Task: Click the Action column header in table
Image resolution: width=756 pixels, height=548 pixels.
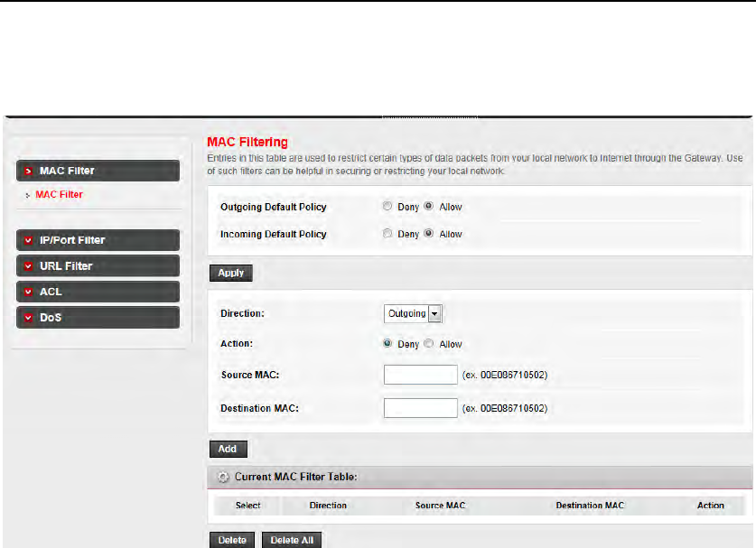Action: [711, 506]
